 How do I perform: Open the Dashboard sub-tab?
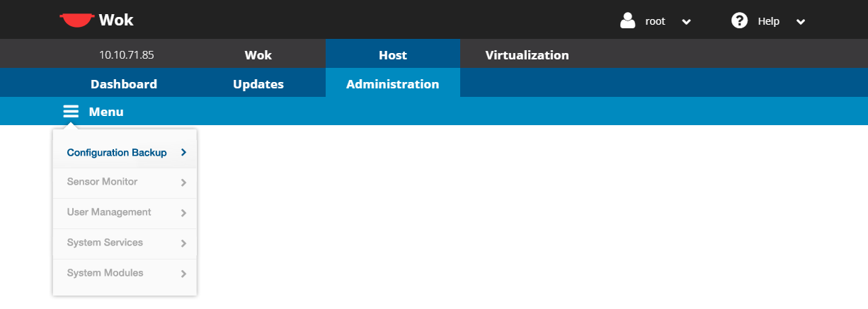pos(124,84)
